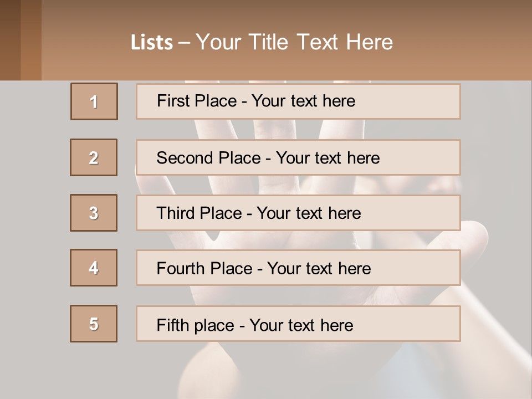Click Your text here in Fifth place row
Image resolution: width=532 pixels, height=399 pixels.
(x=301, y=325)
